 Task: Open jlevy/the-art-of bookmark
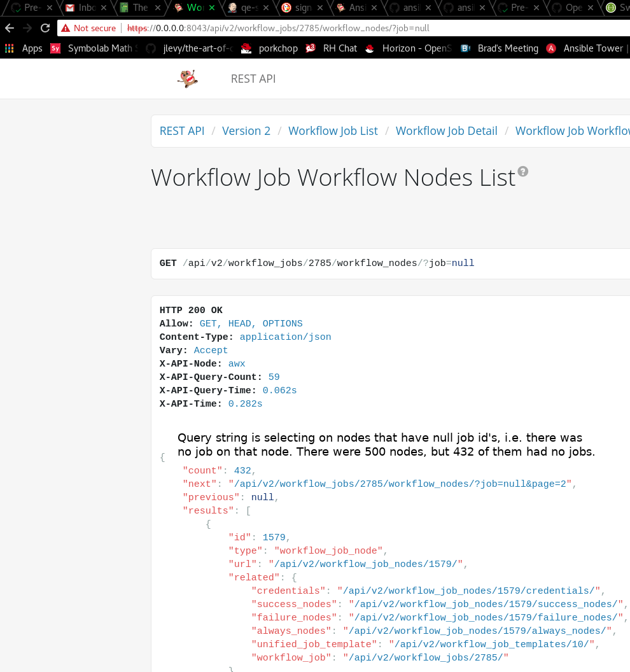(x=190, y=48)
